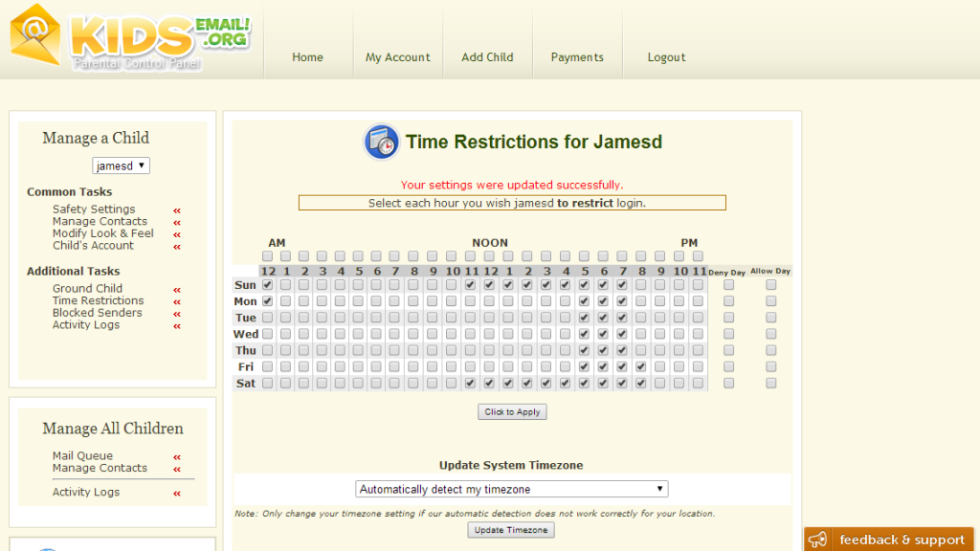Click the red double-arrow beside Safety Settings
The width and height of the screenshot is (980, 551).
tap(175, 209)
